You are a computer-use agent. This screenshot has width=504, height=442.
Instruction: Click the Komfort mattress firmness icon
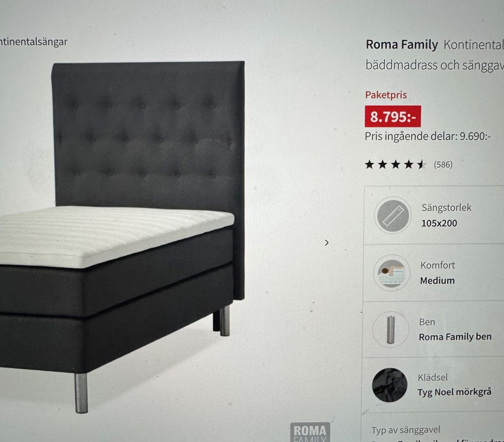pyautogui.click(x=392, y=273)
